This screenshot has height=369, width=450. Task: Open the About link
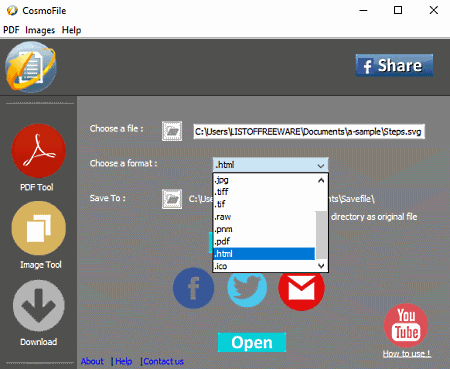(92, 361)
